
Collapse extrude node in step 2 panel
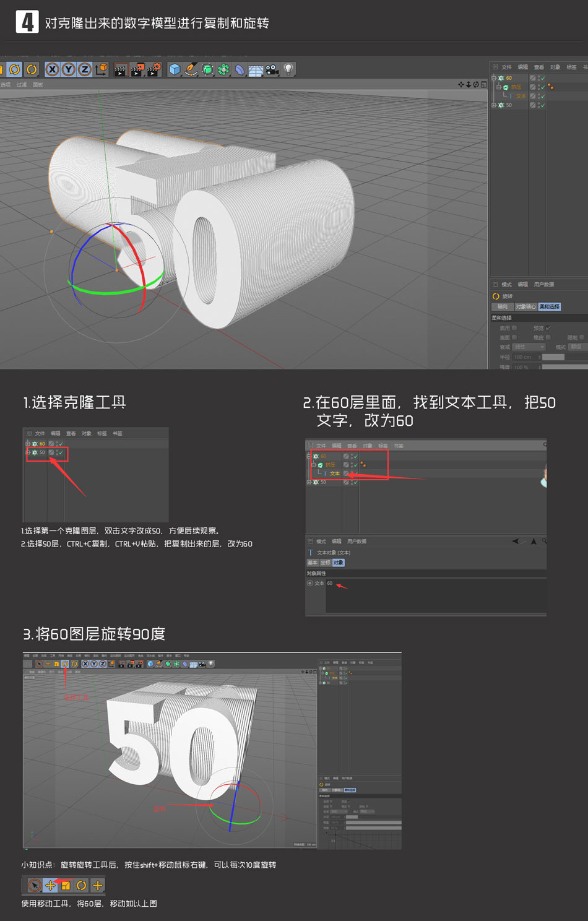[314, 465]
